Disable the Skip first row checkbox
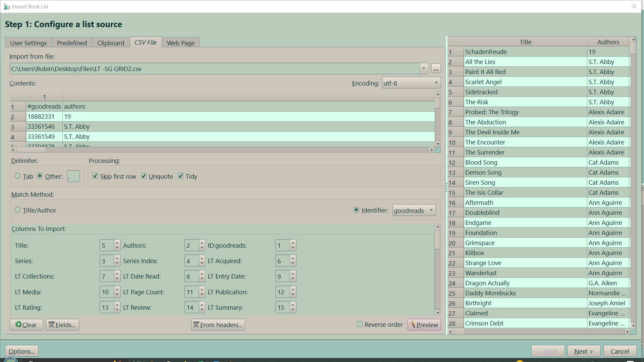644x362 pixels. click(x=95, y=176)
